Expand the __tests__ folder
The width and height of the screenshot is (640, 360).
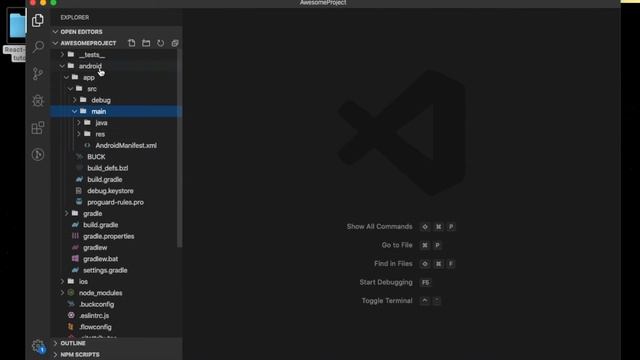pos(62,54)
